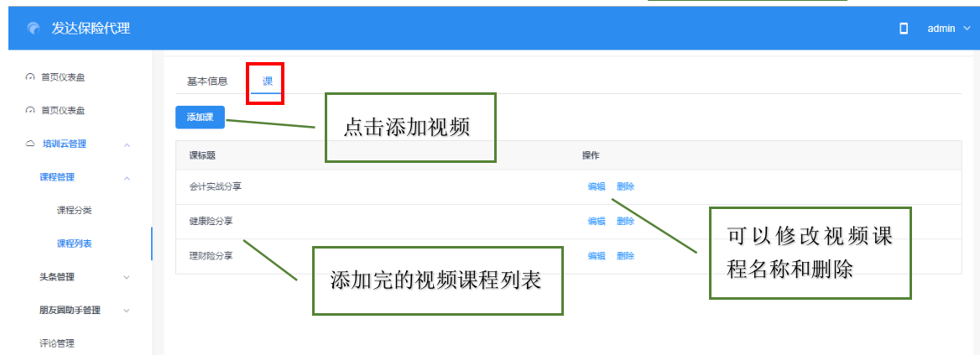This screenshot has height=356, width=980.
Task: Go to 评论管理 in the sidebar
Action: tap(57, 343)
